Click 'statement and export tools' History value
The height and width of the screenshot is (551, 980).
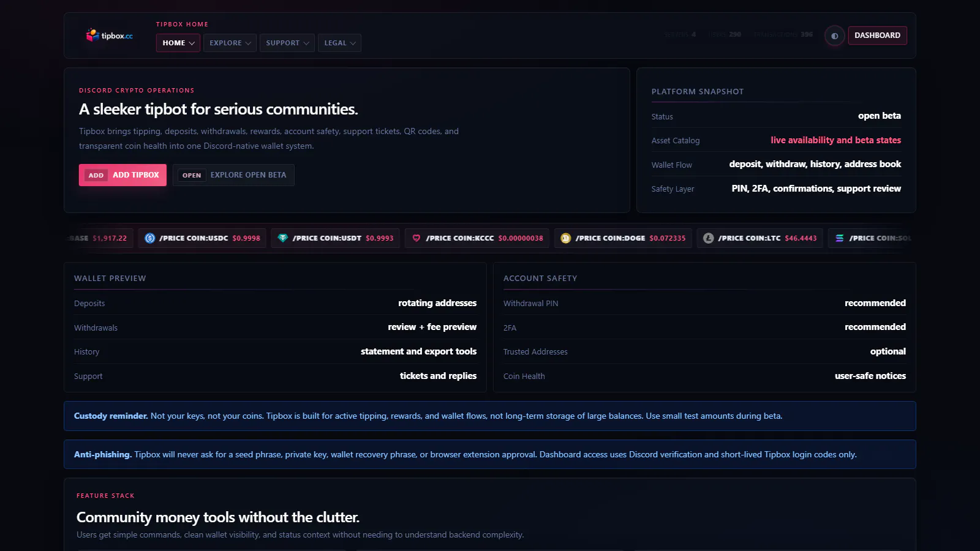418,351
